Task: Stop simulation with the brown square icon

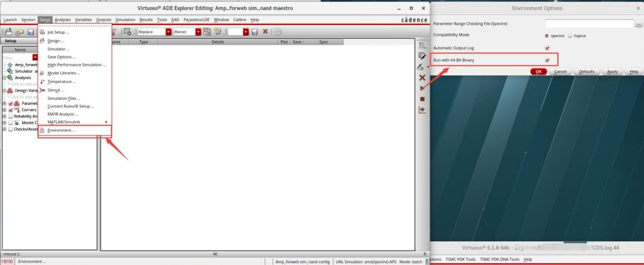Action: click(x=422, y=99)
